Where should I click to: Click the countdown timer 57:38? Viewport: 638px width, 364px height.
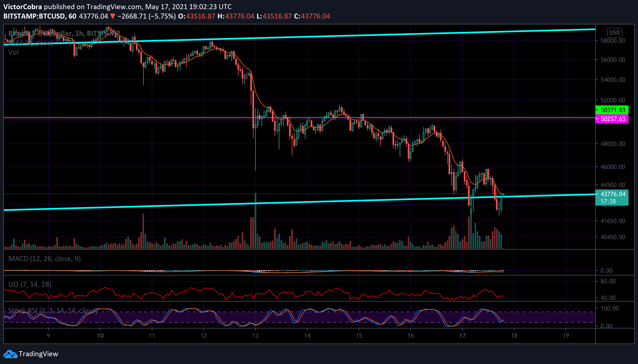click(x=608, y=201)
